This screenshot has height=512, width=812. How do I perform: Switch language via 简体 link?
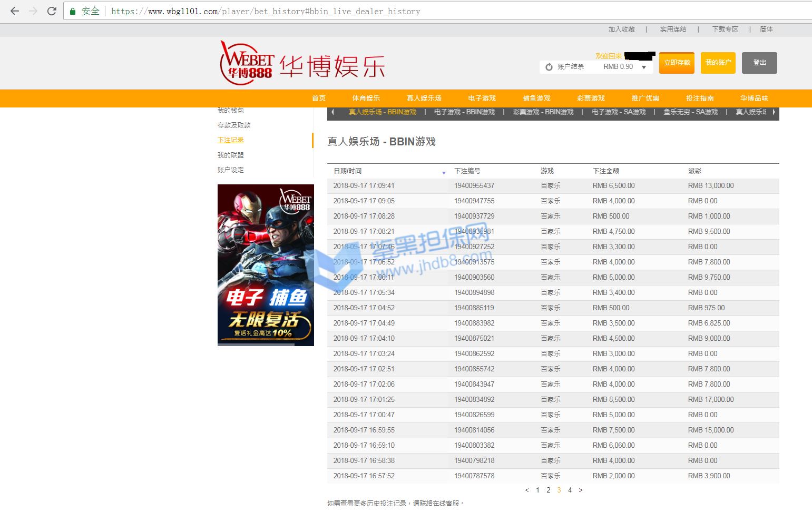pyautogui.click(x=766, y=29)
